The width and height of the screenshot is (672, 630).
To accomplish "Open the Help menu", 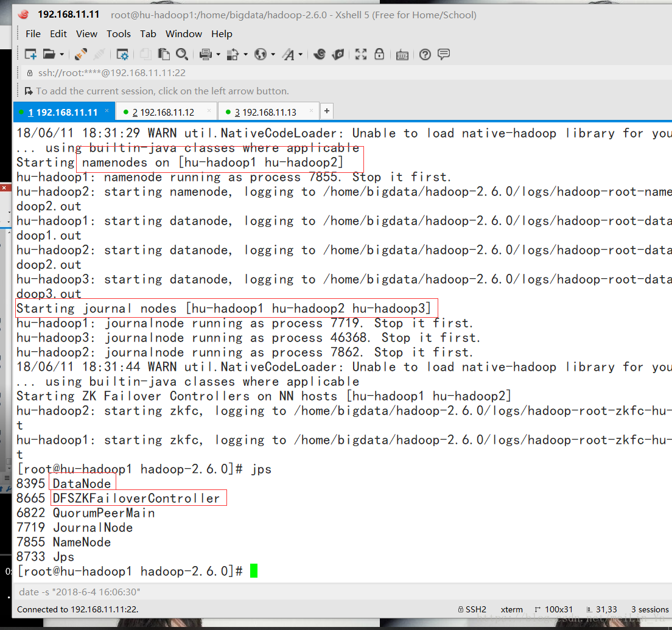I will click(222, 34).
